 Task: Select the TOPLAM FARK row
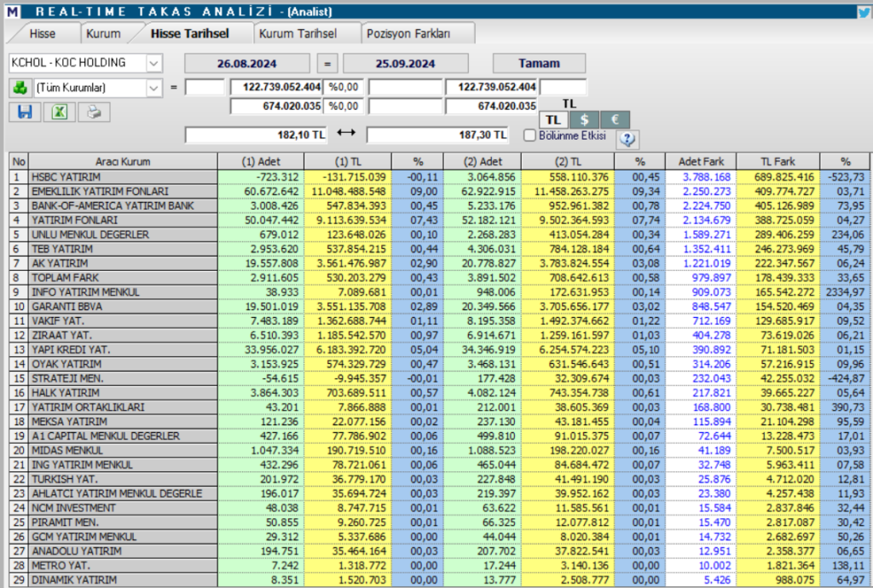[x=439, y=278]
